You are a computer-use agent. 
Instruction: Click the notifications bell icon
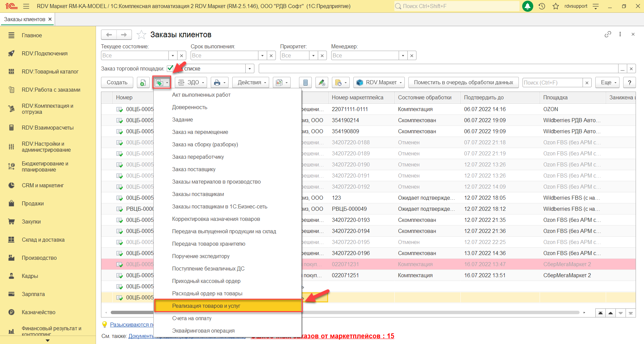(x=528, y=6)
